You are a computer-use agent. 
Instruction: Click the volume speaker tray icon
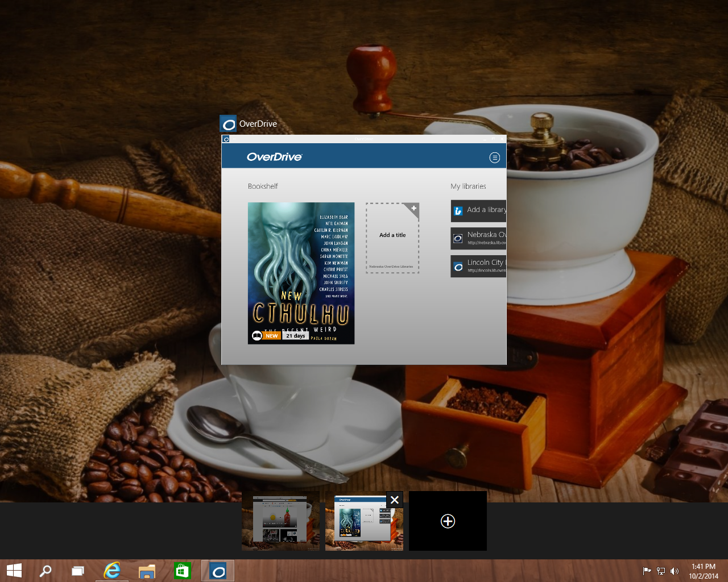pos(675,571)
